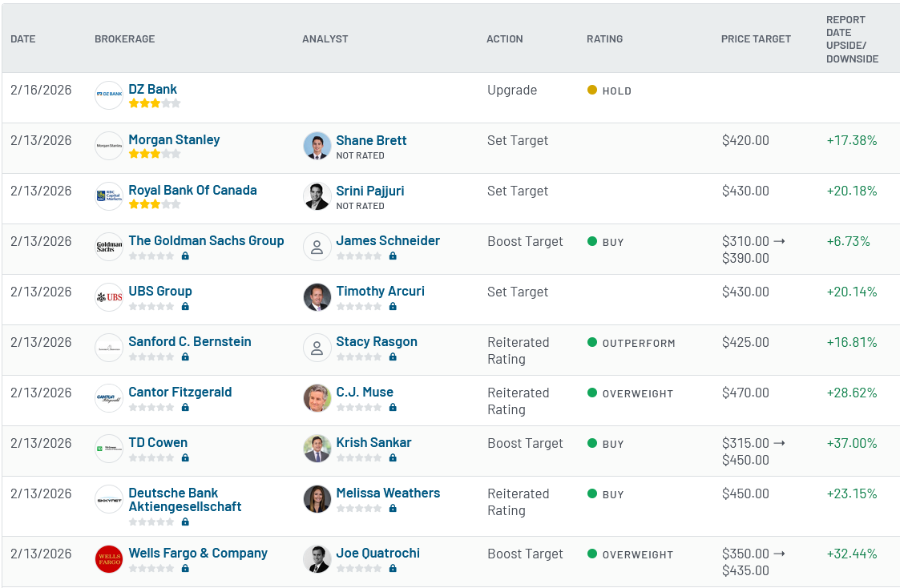
Task: Click the lock icon under The Goldman Sachs Group
Action: [185, 256]
